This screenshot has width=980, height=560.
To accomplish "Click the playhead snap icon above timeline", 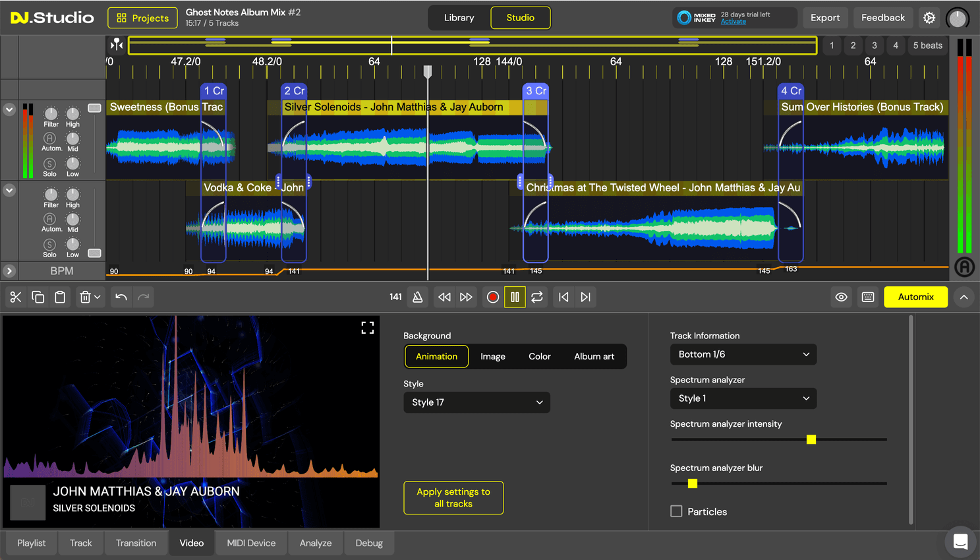I will (117, 45).
